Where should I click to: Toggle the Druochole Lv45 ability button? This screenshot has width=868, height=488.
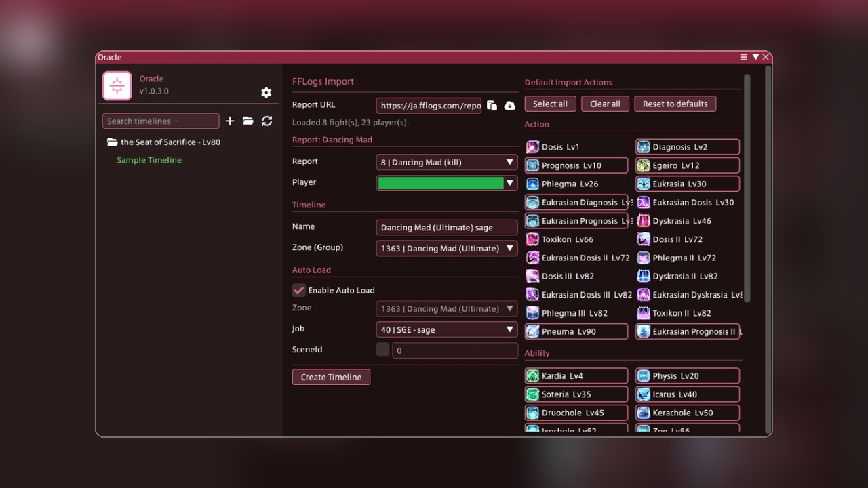(x=576, y=413)
